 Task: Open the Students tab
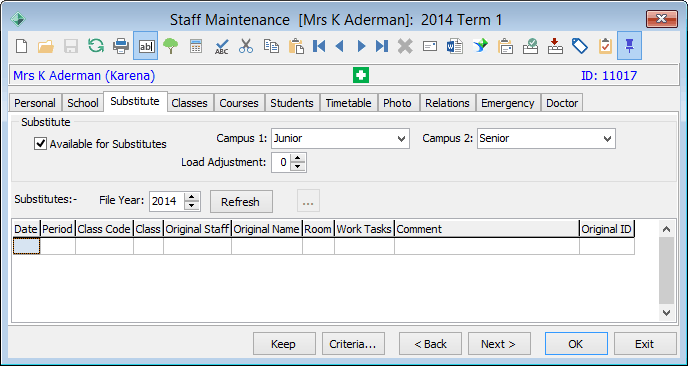pyautogui.click(x=292, y=103)
